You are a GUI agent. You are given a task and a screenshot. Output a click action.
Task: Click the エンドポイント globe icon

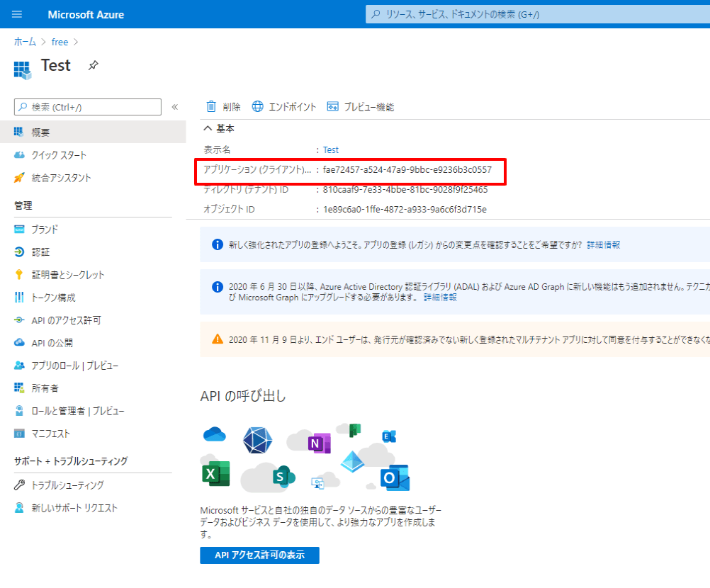pyautogui.click(x=258, y=106)
